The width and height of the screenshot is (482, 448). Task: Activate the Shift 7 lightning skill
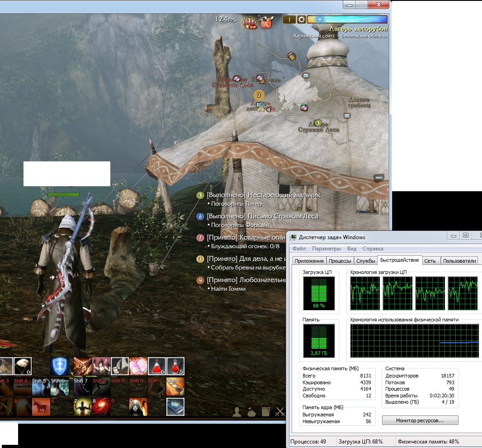coord(83,387)
